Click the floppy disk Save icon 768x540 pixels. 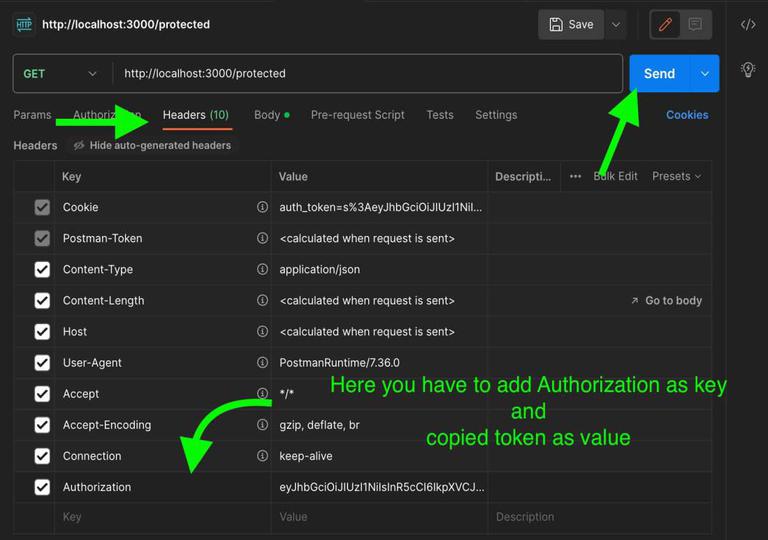(x=556, y=25)
